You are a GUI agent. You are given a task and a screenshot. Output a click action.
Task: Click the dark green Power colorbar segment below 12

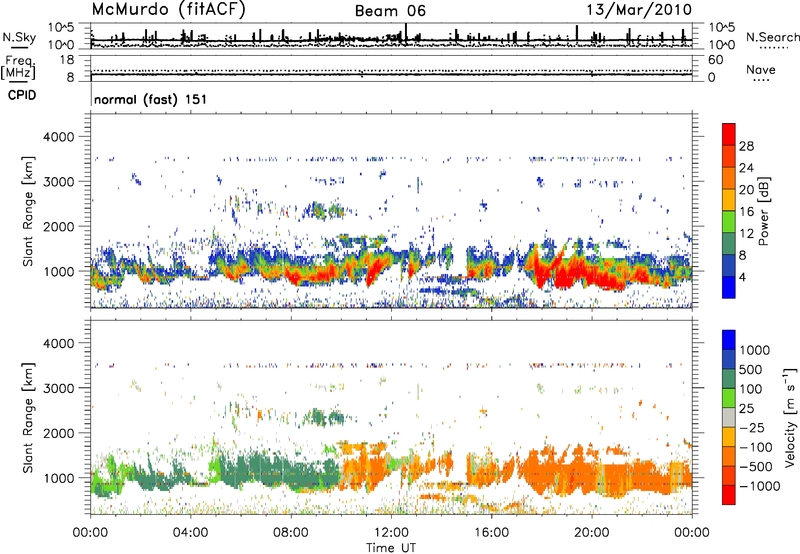tap(729, 244)
